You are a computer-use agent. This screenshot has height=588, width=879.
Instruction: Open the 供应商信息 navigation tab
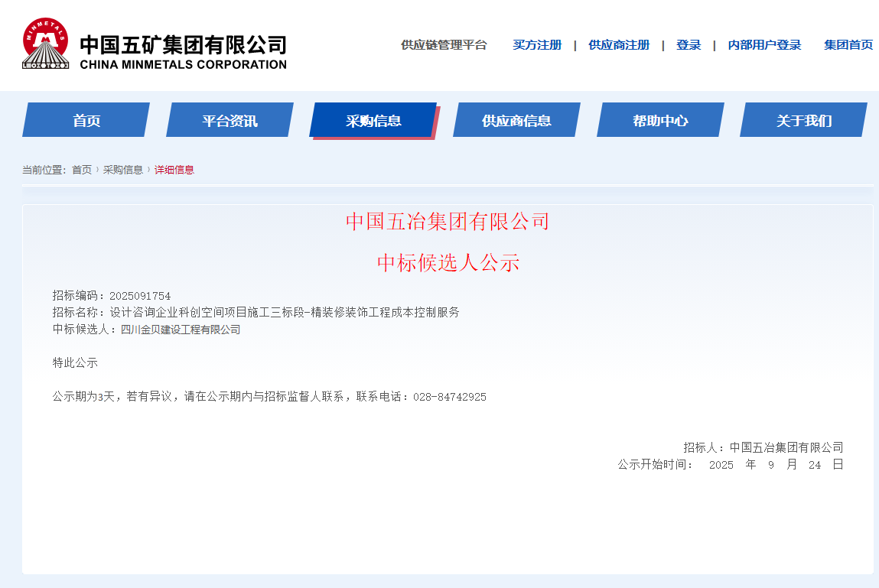point(517,120)
